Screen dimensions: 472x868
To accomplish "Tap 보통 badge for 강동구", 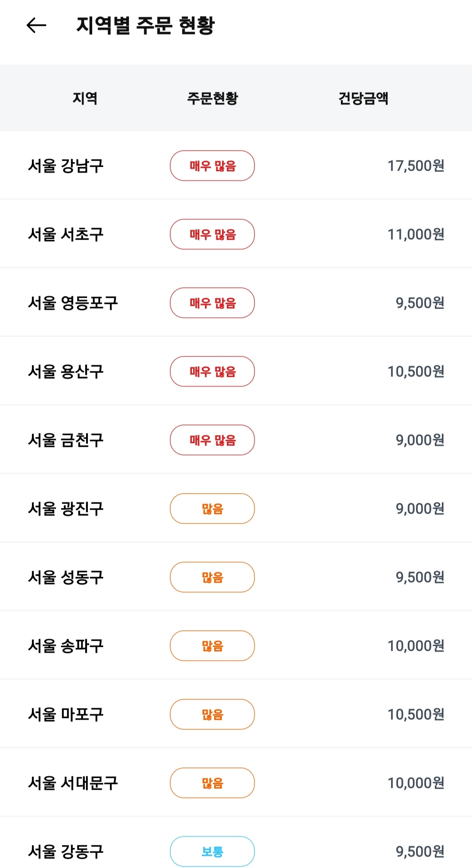I will tap(212, 851).
